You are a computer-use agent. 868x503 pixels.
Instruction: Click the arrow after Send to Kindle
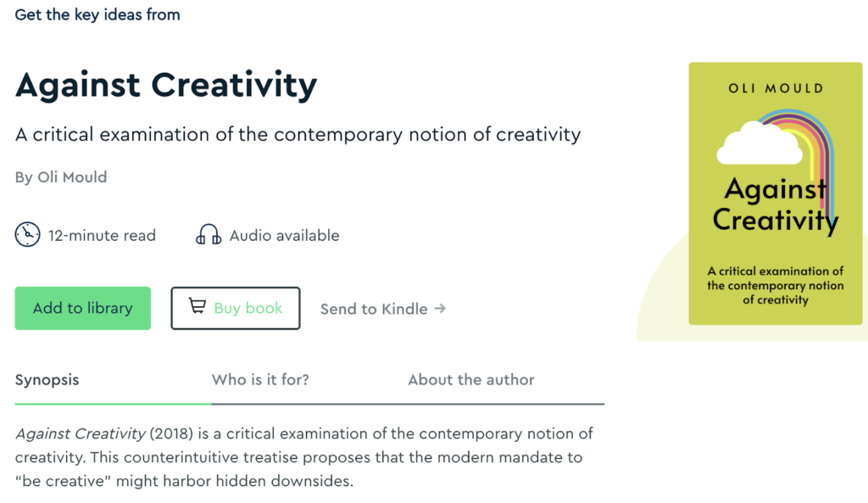coord(440,309)
